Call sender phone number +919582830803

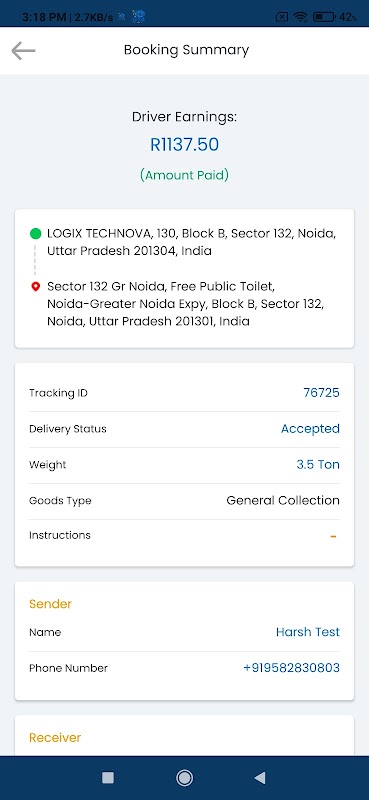(x=291, y=668)
